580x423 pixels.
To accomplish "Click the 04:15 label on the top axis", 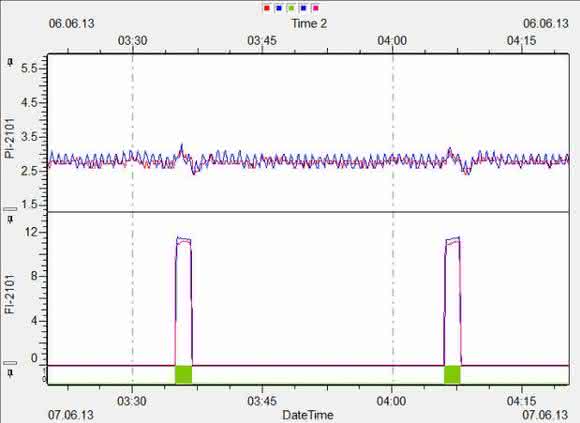I will pyautogui.click(x=522, y=41).
